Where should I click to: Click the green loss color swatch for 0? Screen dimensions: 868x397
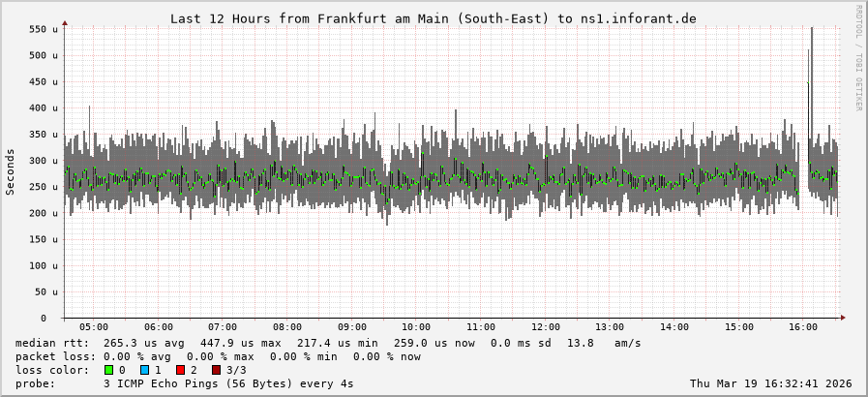click(x=108, y=370)
